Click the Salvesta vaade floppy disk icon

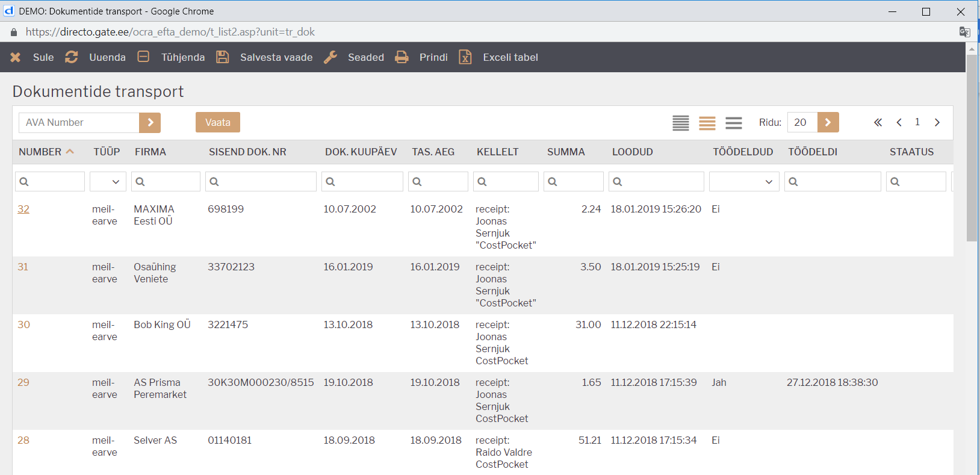click(x=223, y=57)
